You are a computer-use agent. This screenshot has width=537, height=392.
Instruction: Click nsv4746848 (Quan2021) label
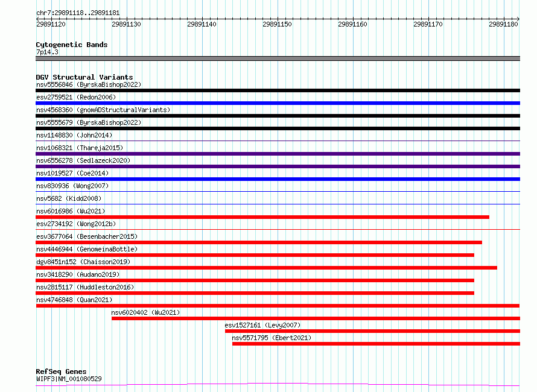pyautogui.click(x=74, y=300)
